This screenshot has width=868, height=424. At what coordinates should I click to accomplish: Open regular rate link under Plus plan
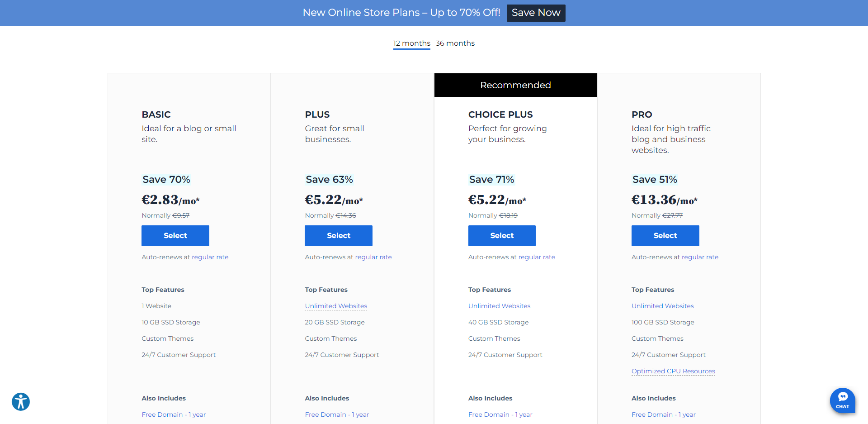(x=373, y=257)
